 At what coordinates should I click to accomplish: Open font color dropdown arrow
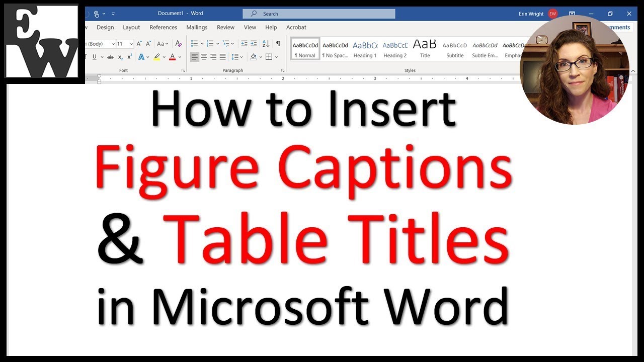click(x=180, y=57)
